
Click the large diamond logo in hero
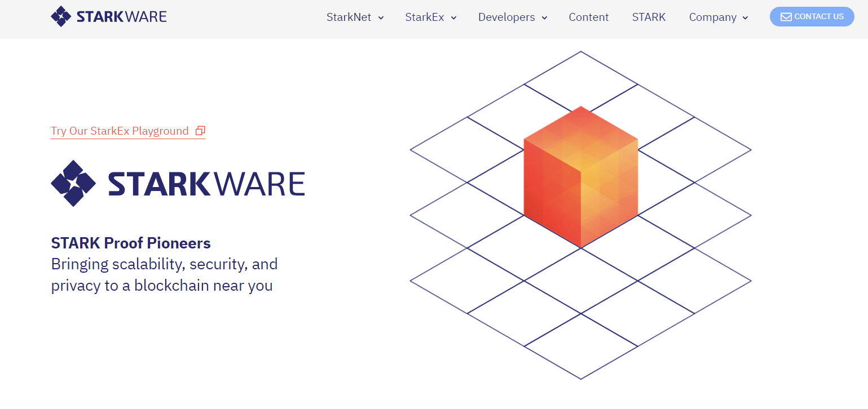coord(73,183)
